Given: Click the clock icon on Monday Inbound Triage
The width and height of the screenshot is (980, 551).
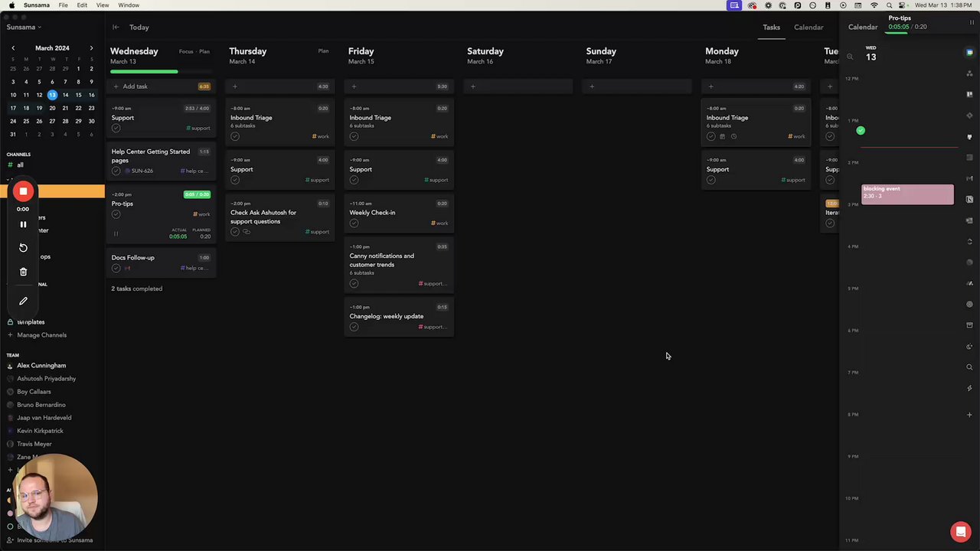Looking at the screenshot, I should pos(733,136).
